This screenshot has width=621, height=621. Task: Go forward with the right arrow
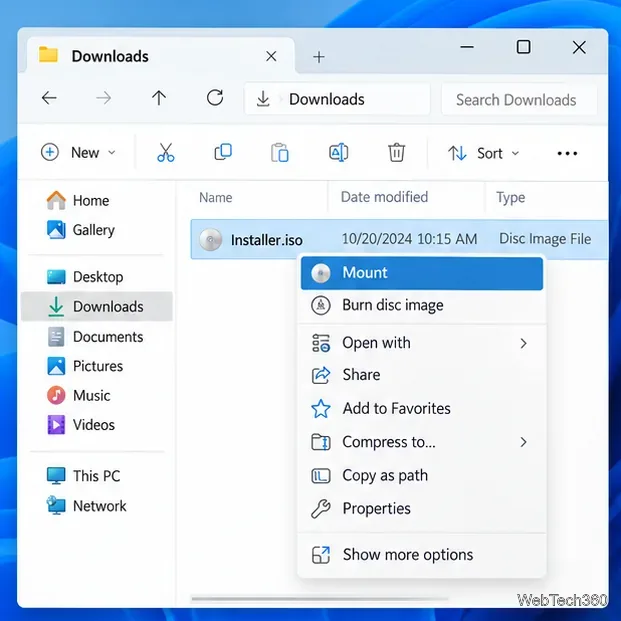tap(104, 98)
